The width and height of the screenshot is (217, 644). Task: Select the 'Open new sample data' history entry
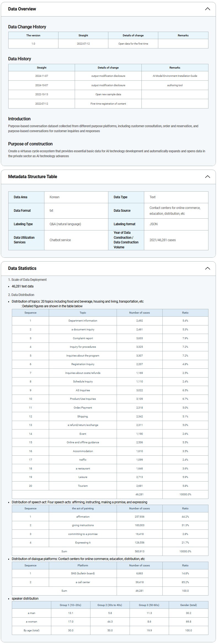pyautogui.click(x=108, y=94)
